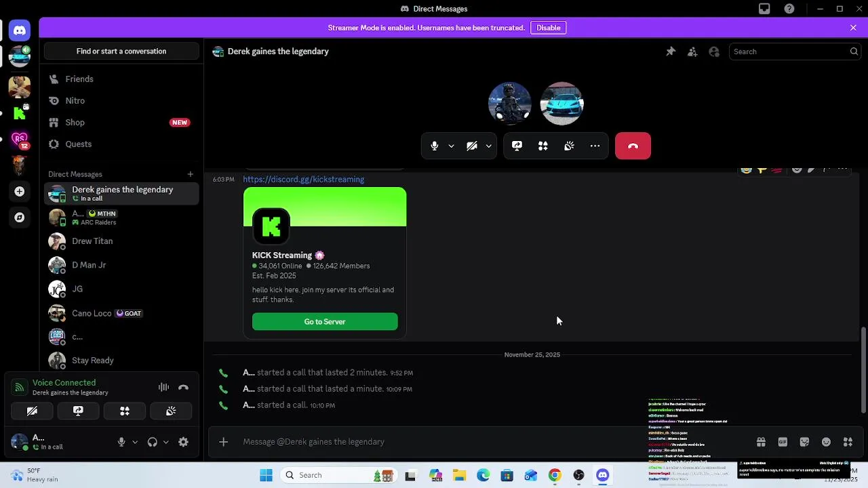Open output device dropdown in user panel
The image size is (868, 488).
pos(166,442)
